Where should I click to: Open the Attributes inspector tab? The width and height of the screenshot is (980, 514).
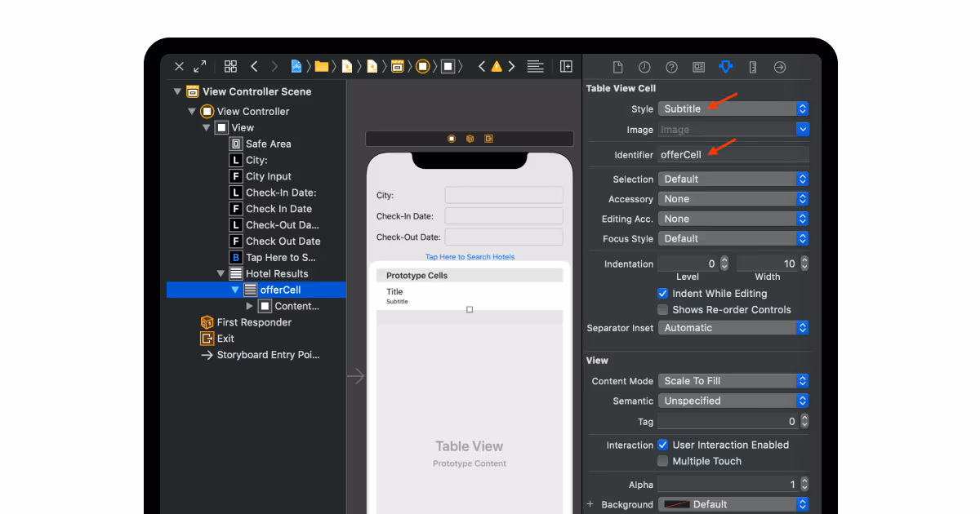click(725, 67)
